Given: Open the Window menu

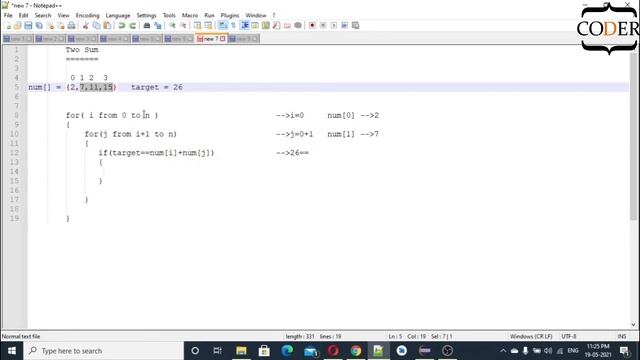Looking at the screenshot, I should pos(256,15).
